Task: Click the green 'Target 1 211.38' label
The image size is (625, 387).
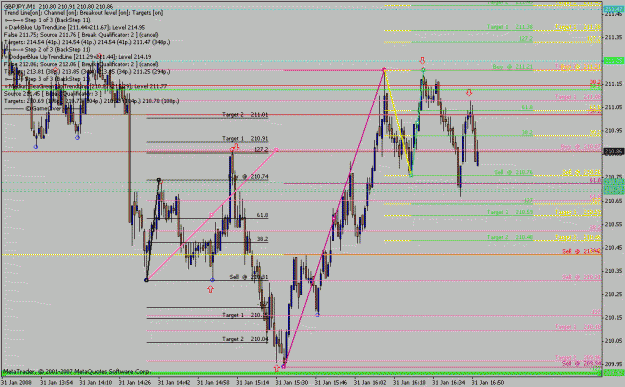Action: (x=510, y=27)
